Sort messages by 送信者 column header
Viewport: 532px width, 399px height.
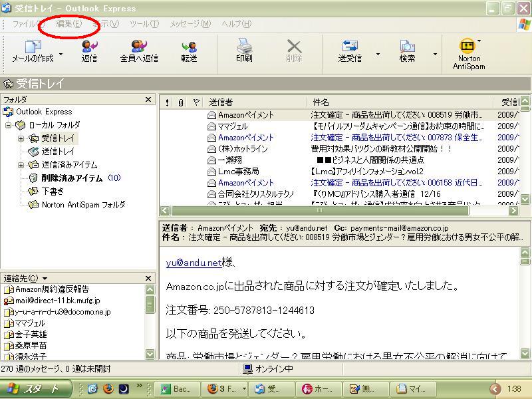(255, 102)
